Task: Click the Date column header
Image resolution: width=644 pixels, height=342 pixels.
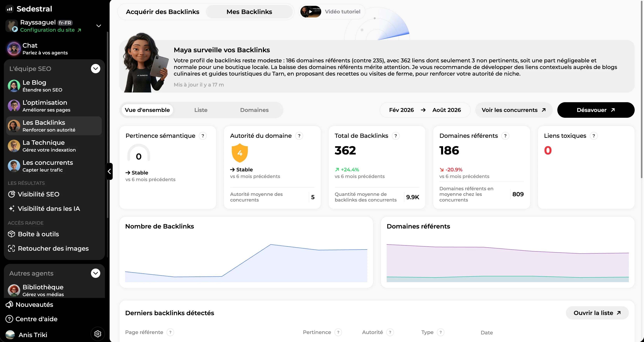Action: pyautogui.click(x=487, y=332)
